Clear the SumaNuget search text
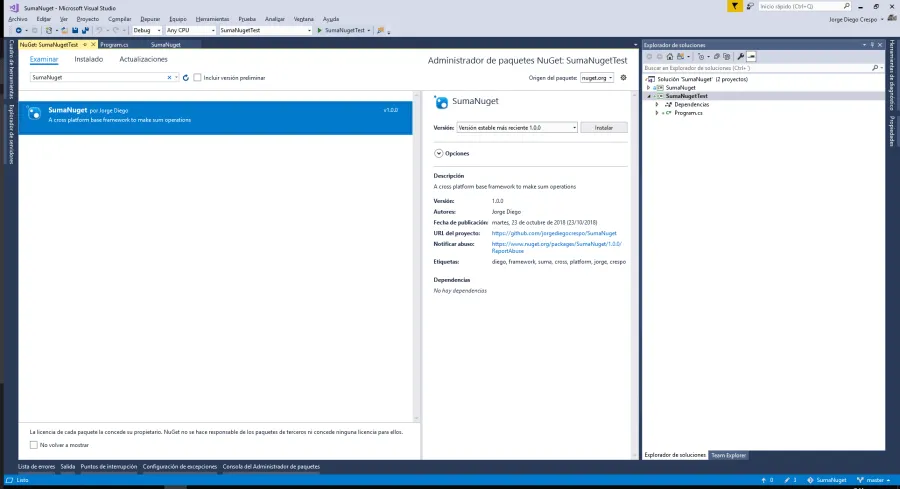 pos(169,77)
